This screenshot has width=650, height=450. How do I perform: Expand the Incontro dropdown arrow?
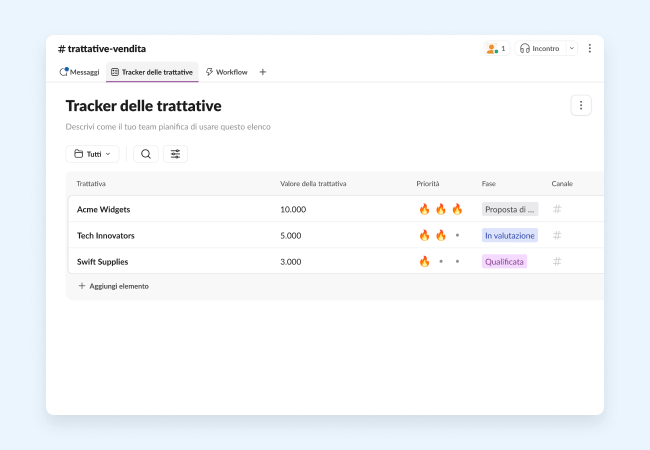coord(572,48)
